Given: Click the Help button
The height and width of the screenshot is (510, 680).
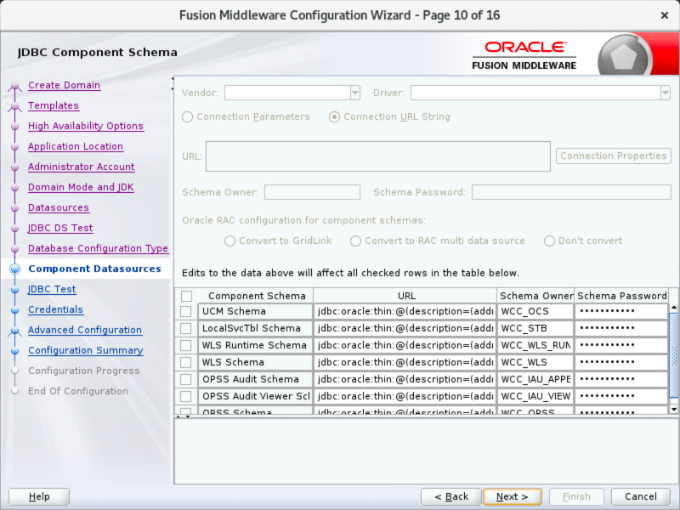Looking at the screenshot, I should (39, 497).
